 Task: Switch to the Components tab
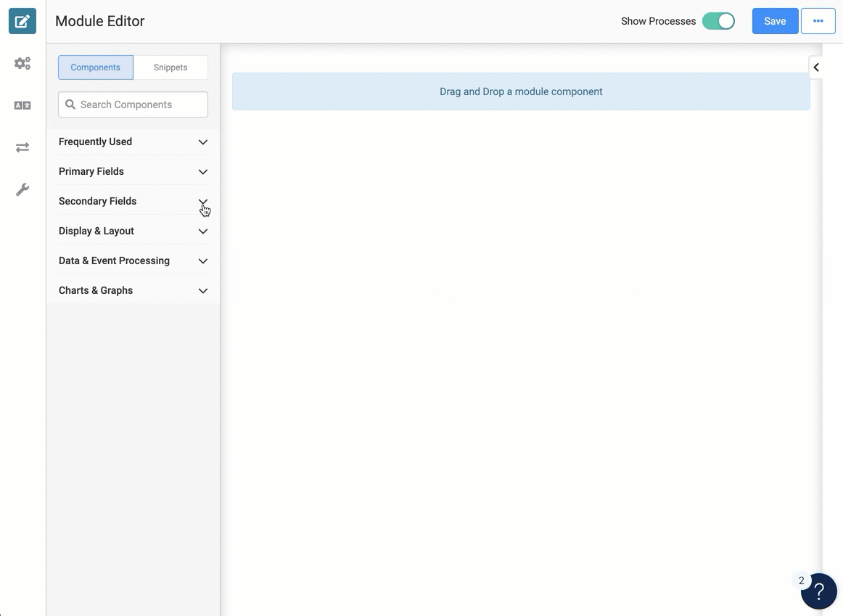(96, 67)
